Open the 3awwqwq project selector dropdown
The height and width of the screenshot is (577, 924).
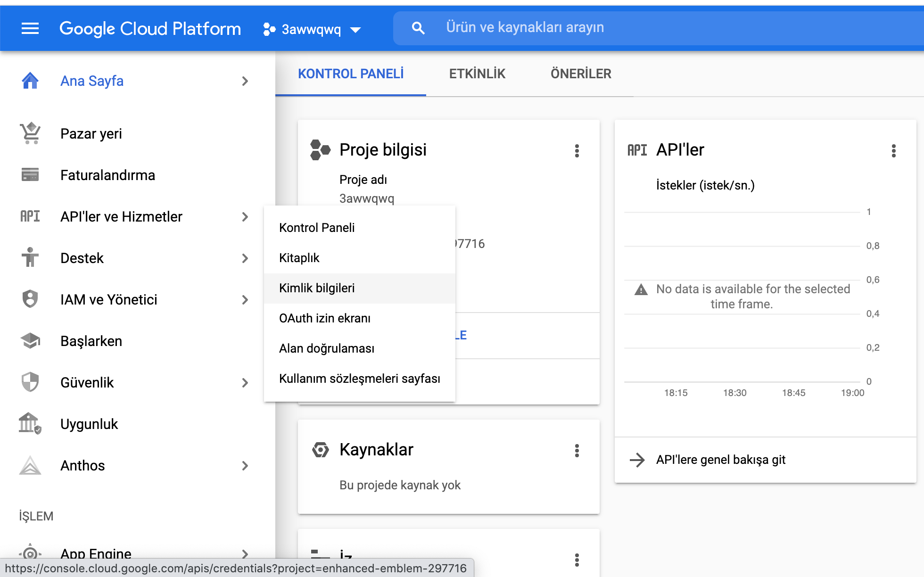(312, 30)
